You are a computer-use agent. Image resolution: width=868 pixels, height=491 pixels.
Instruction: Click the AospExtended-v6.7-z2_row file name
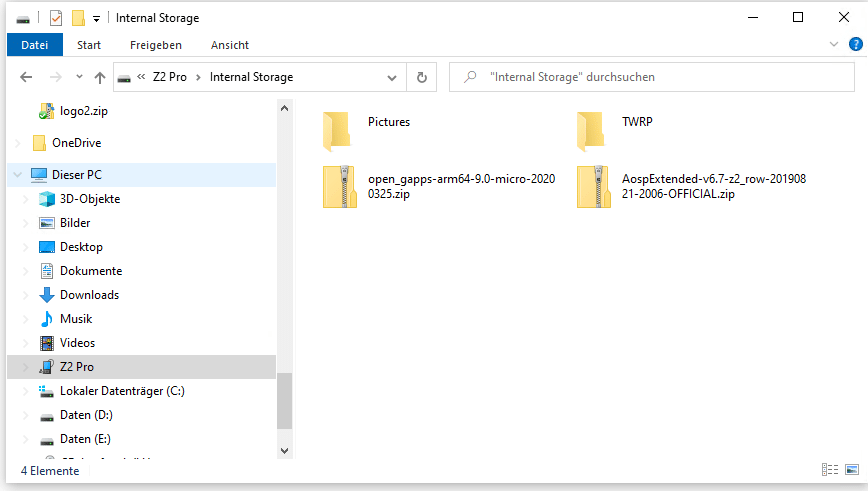click(x=714, y=187)
